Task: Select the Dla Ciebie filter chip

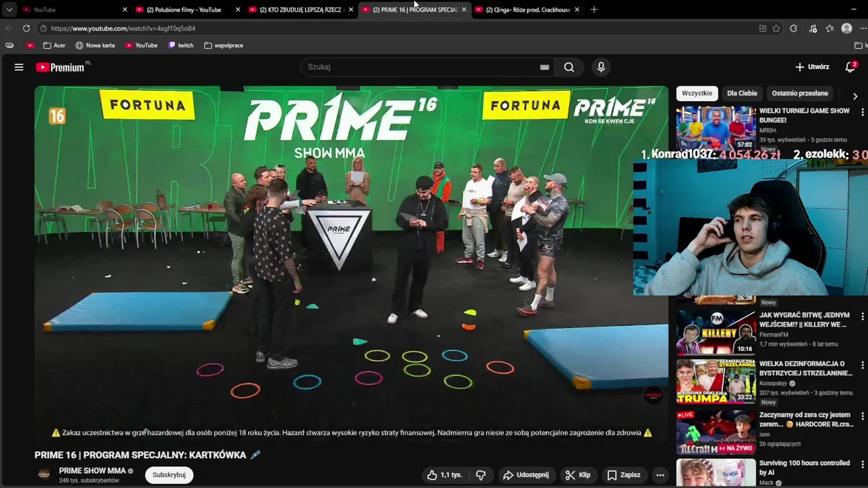Action: point(742,94)
